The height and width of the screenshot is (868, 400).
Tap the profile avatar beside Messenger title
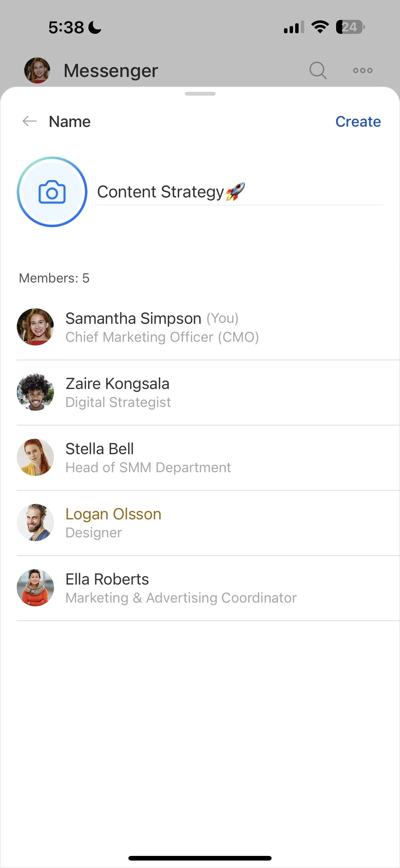point(37,70)
